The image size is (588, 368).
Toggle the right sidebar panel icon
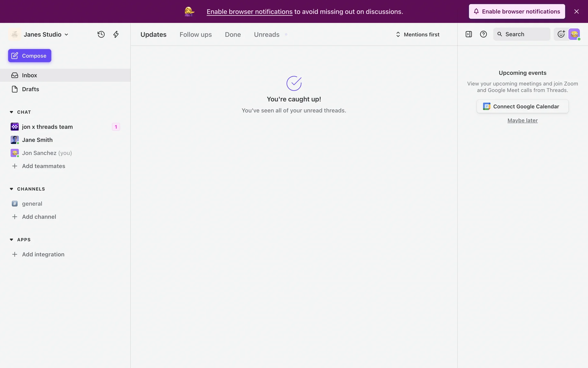click(x=469, y=34)
